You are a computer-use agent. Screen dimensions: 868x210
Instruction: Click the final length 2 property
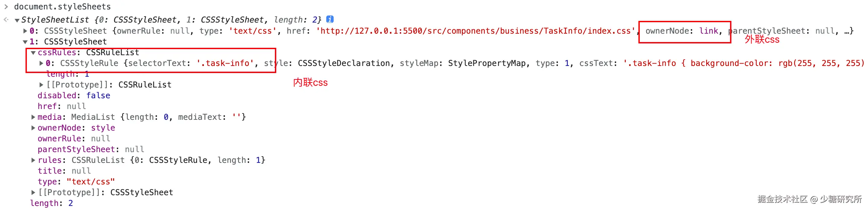point(51,203)
